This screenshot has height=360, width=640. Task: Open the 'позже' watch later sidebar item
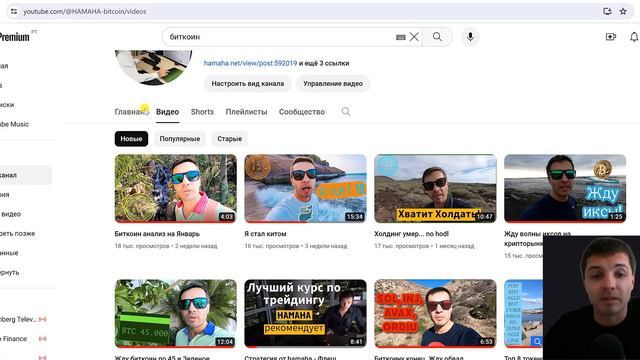pos(18,233)
